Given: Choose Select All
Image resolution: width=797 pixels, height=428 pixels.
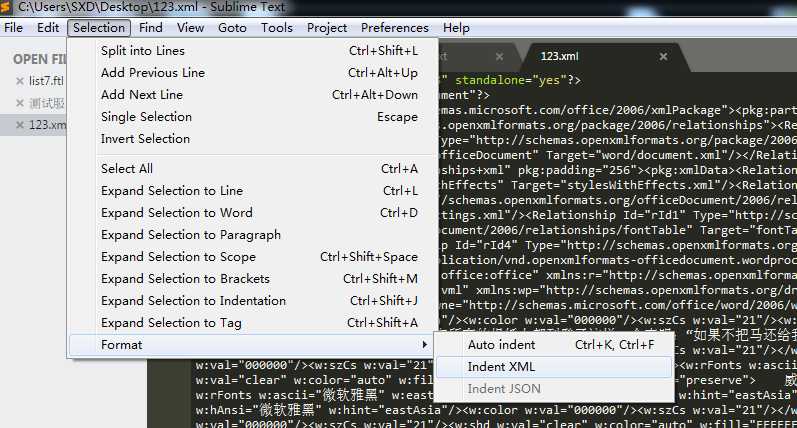Looking at the screenshot, I should (253, 168).
